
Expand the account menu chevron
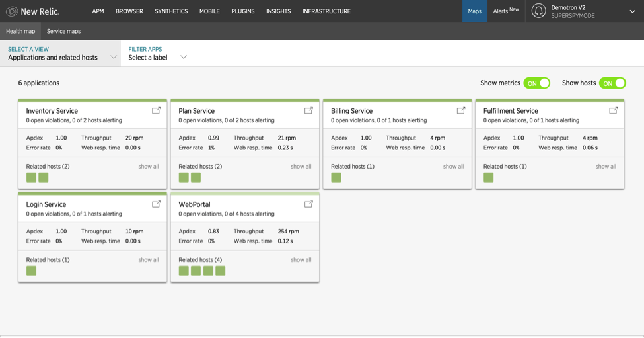click(x=633, y=11)
